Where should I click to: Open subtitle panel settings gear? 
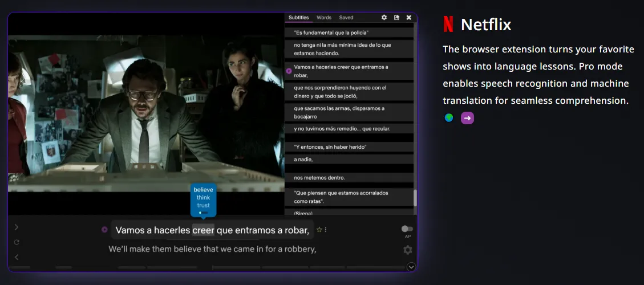pyautogui.click(x=384, y=18)
